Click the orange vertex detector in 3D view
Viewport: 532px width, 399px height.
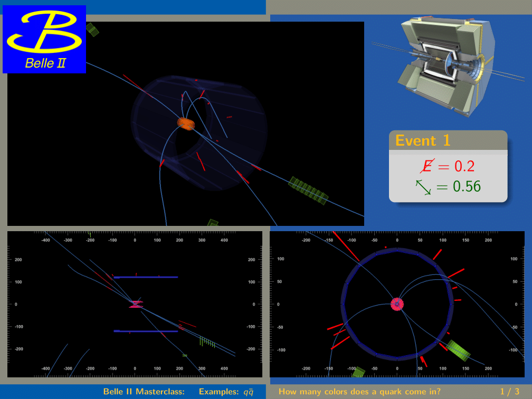coord(186,124)
